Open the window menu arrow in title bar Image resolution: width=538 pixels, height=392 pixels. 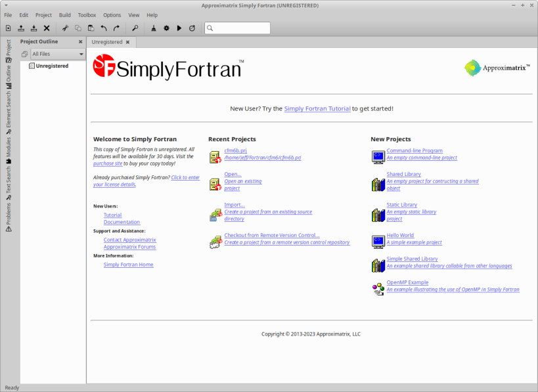6,5
